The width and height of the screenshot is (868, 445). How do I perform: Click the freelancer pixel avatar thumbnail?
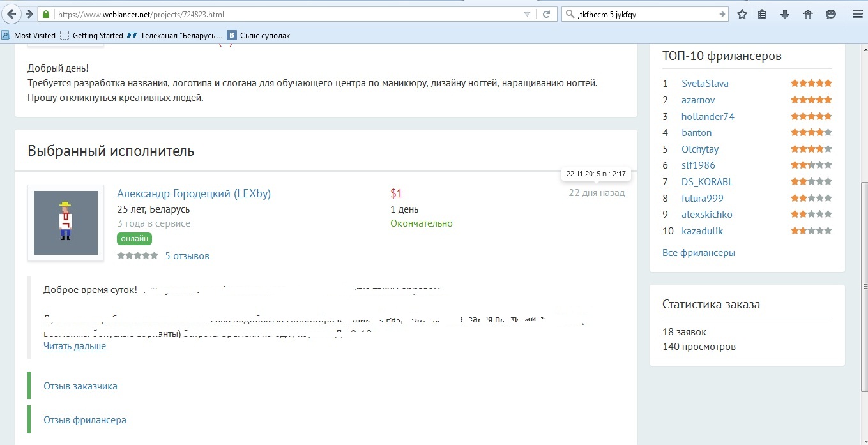(x=66, y=223)
